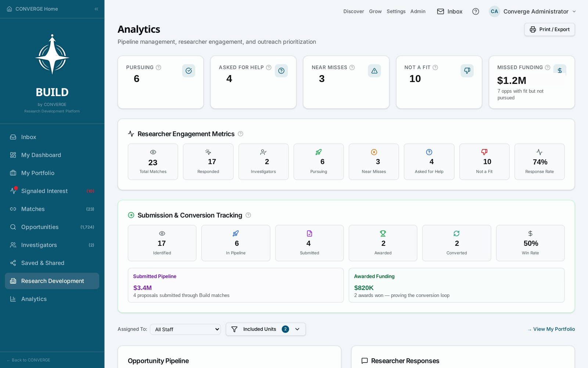Click the Pursuing card checkmark icon
Viewport: 588px width, 368px height.
(x=189, y=71)
